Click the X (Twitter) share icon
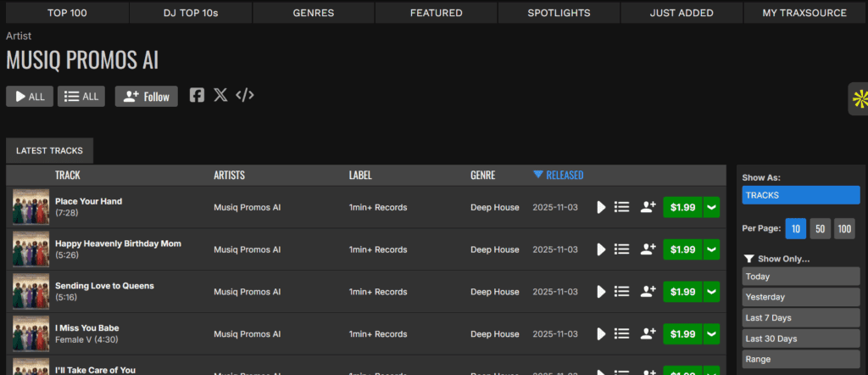The image size is (868, 375). coord(220,95)
